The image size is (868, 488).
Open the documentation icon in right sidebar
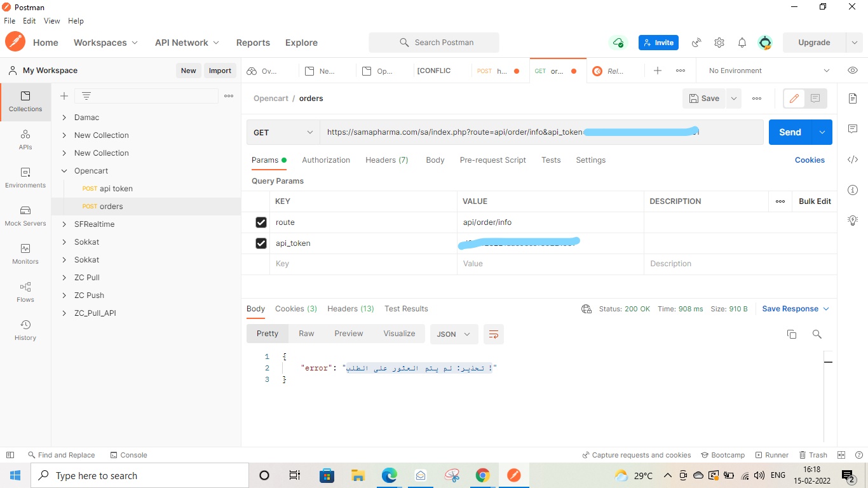point(853,98)
